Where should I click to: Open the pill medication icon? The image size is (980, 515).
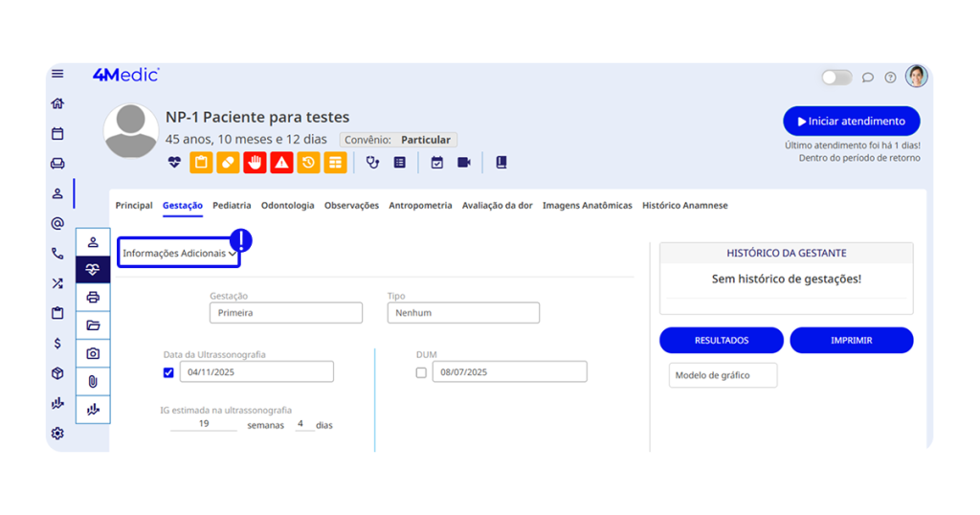click(x=228, y=163)
